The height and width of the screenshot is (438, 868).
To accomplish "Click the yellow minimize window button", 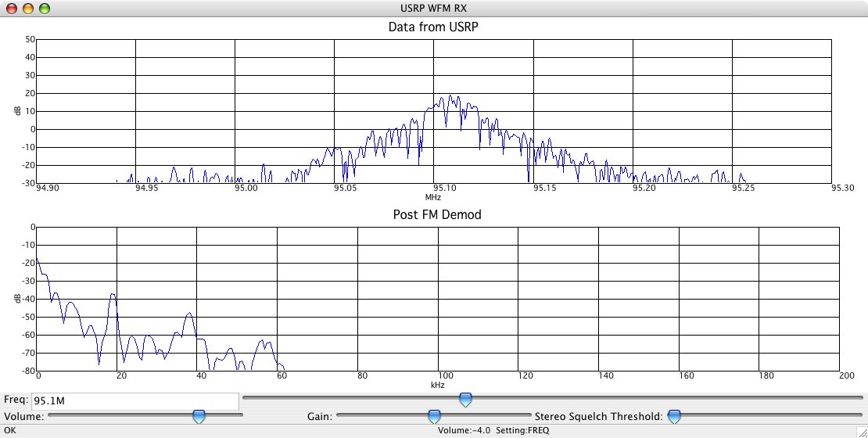I will 27,9.
